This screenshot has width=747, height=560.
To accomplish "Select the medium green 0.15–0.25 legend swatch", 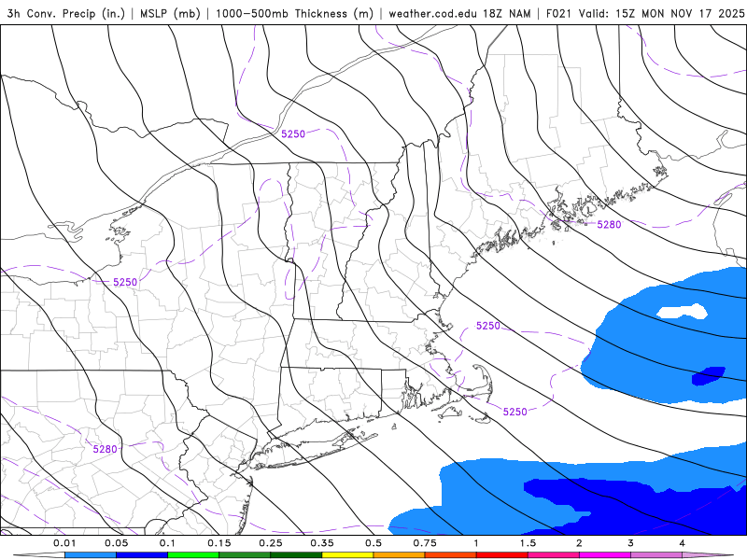I will pyautogui.click(x=245, y=555).
